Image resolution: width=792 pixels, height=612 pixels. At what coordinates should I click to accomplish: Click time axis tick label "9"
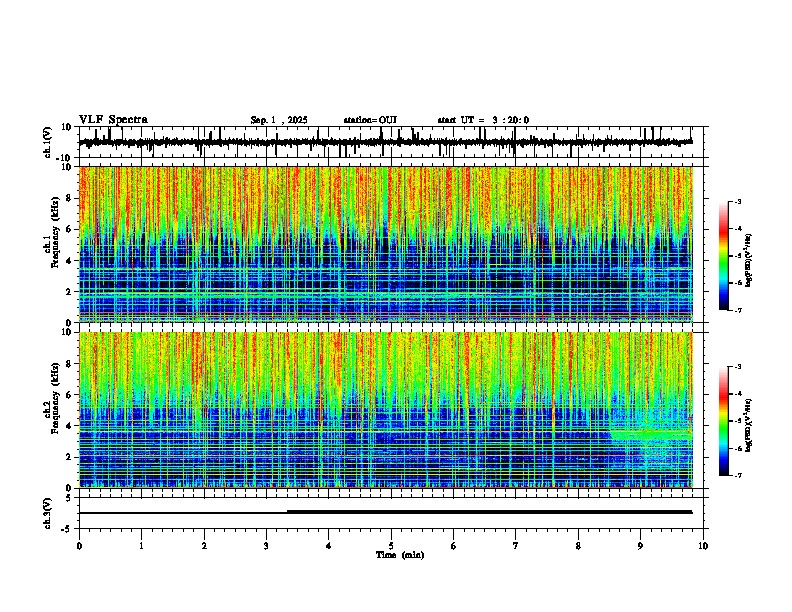(640, 546)
